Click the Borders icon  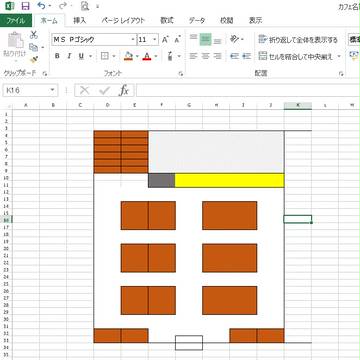pos(105,56)
